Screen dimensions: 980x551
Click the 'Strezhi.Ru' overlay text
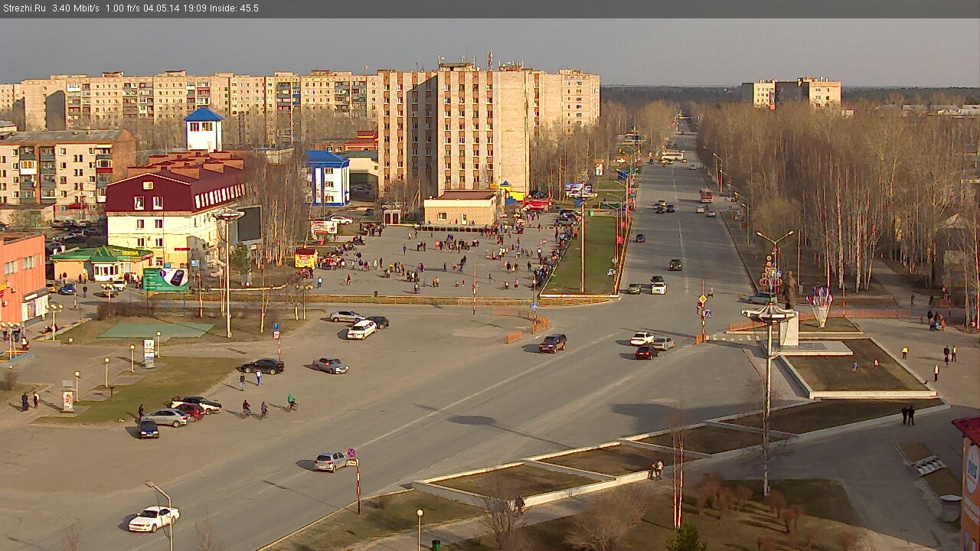24,8
